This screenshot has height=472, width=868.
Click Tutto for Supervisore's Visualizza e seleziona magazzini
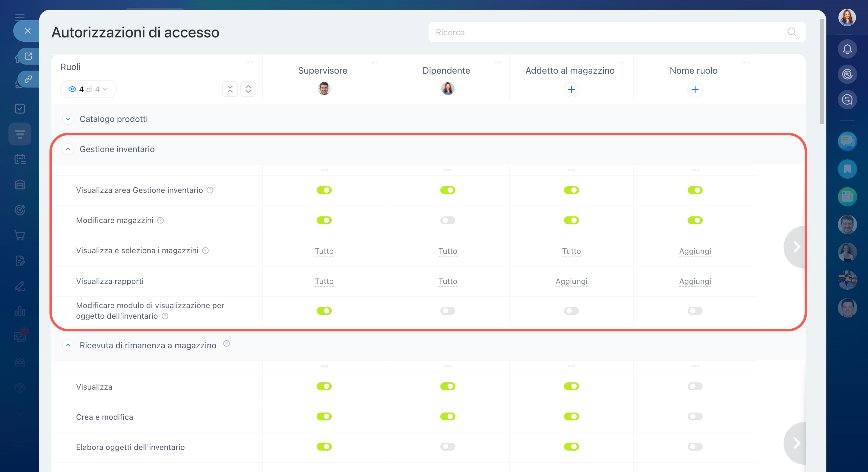tap(324, 251)
